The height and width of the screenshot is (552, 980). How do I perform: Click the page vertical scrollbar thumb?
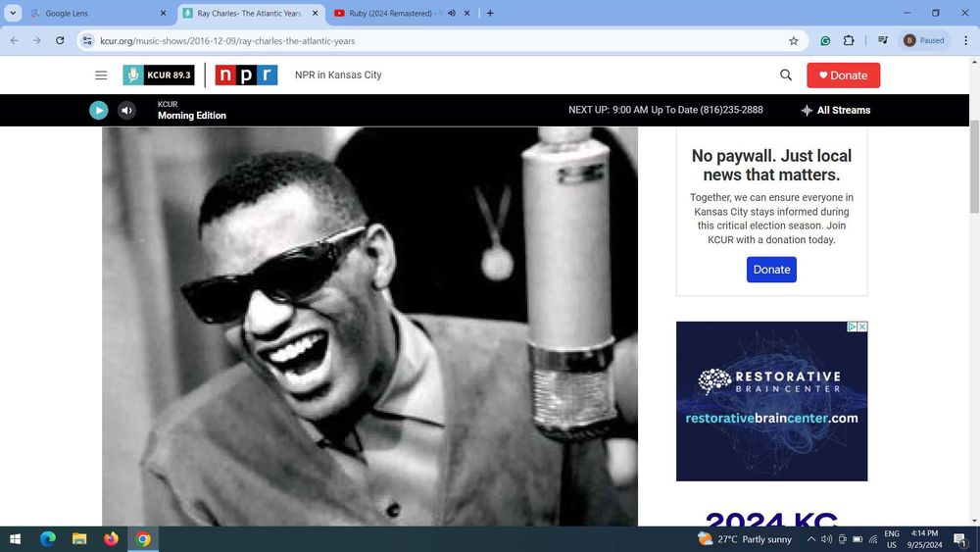coord(974,168)
